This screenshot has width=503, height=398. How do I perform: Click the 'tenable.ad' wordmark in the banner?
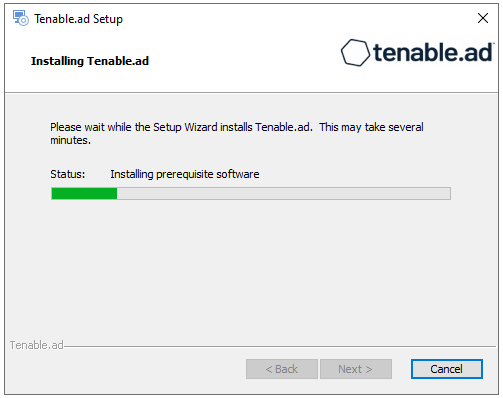coord(433,53)
